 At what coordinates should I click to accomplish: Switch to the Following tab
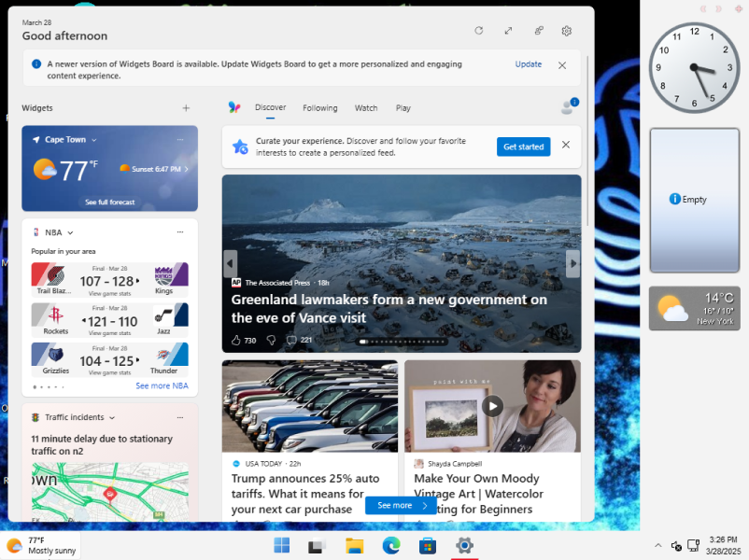tap(320, 108)
